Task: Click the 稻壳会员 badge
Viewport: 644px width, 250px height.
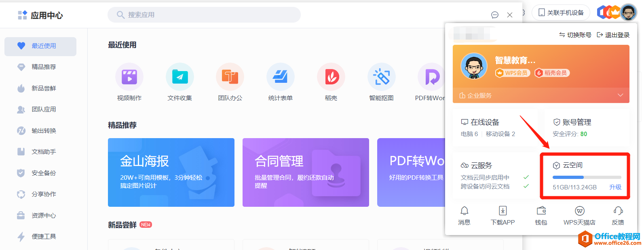Action: click(552, 73)
